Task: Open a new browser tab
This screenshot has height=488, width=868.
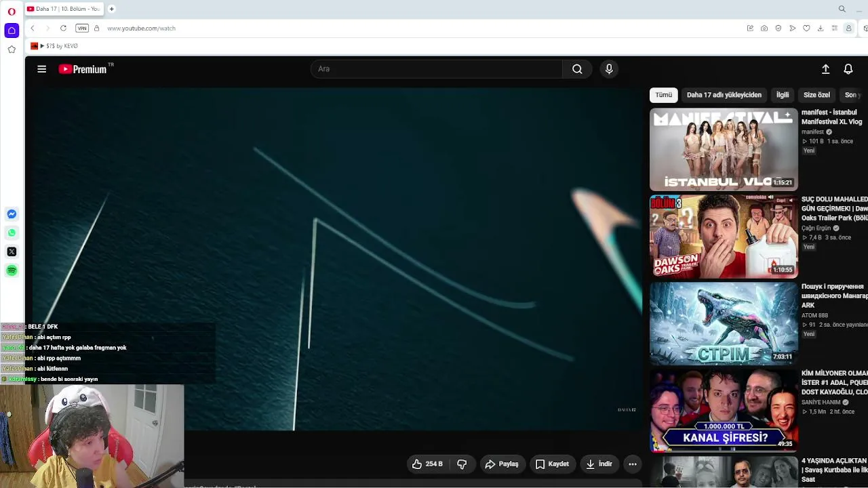Action: tap(112, 9)
